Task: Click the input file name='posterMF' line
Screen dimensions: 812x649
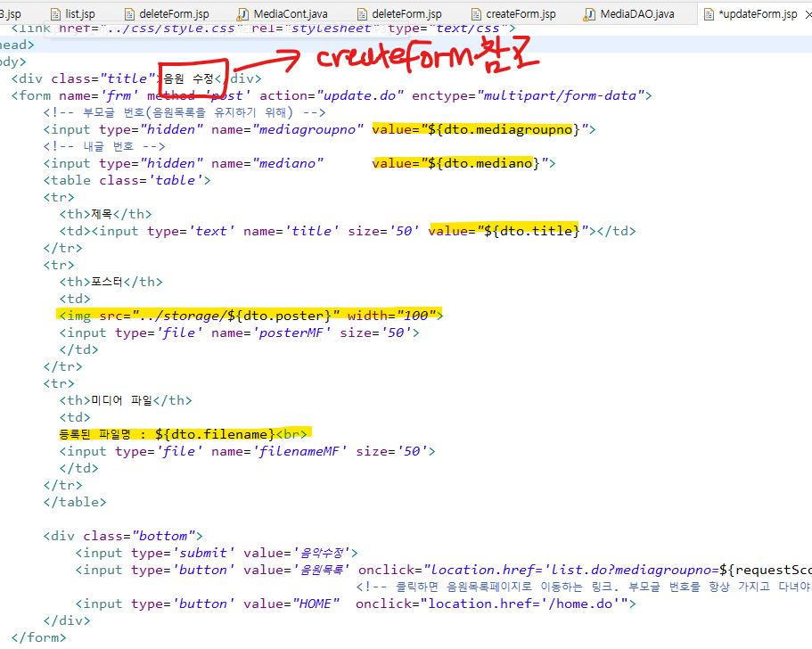Action: point(239,333)
